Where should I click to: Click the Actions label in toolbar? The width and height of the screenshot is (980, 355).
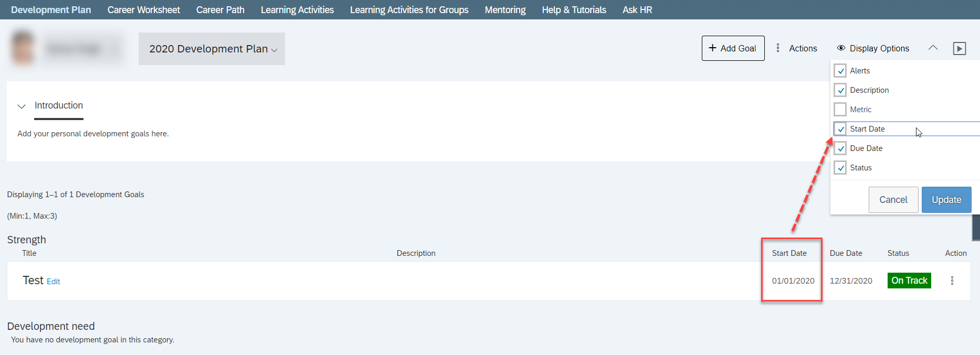803,48
